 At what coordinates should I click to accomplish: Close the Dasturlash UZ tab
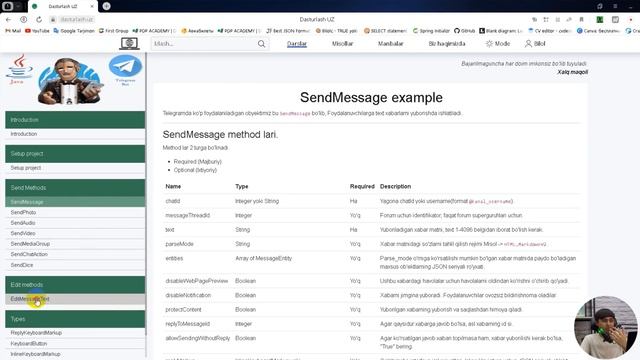tap(91, 6)
